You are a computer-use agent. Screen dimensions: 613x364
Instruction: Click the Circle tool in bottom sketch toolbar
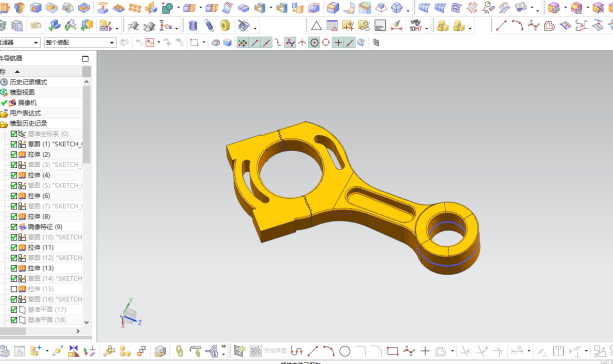344,351
